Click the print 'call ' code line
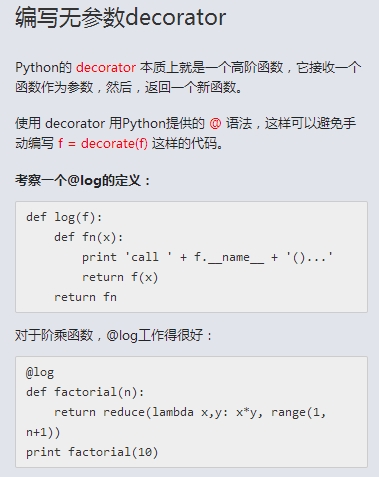 [x=207, y=257]
